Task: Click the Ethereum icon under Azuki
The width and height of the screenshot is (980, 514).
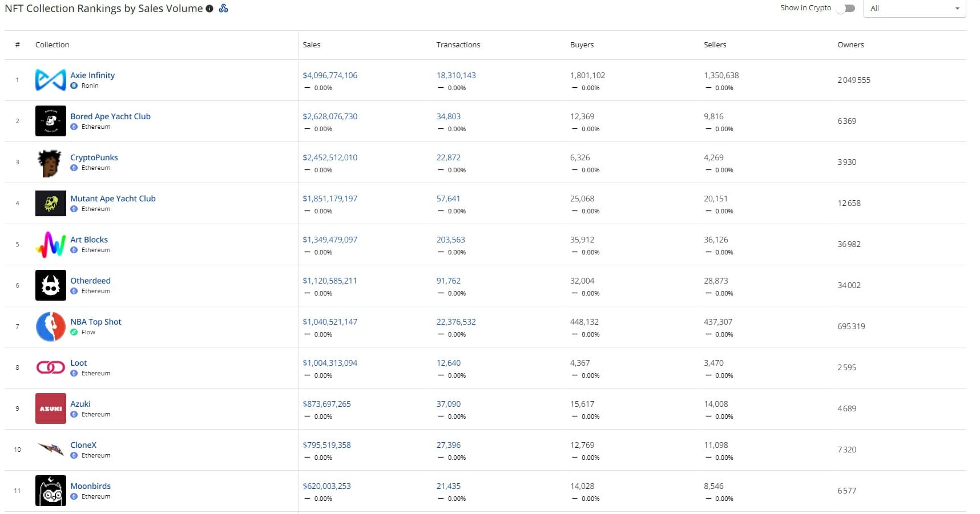Action: 74,414
